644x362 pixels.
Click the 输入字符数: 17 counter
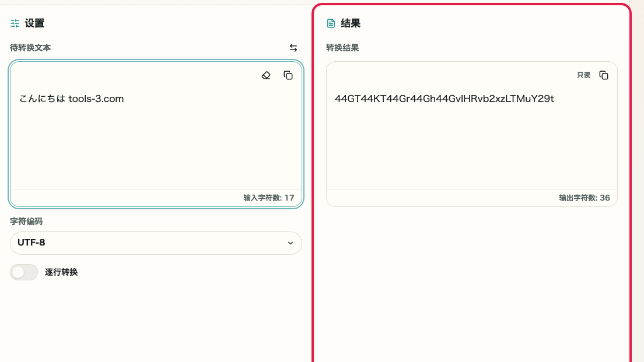tap(269, 198)
